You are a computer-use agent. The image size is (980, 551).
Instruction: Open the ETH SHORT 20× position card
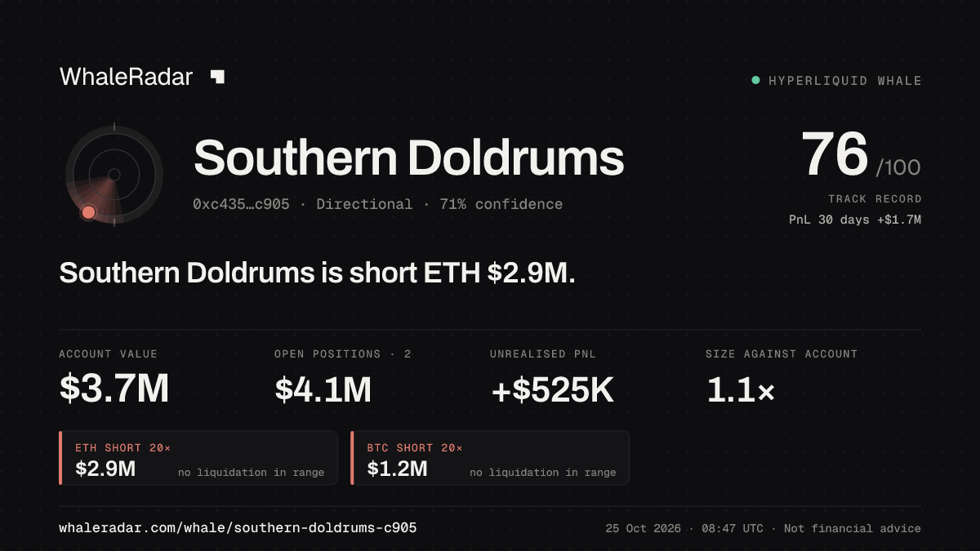click(x=198, y=458)
